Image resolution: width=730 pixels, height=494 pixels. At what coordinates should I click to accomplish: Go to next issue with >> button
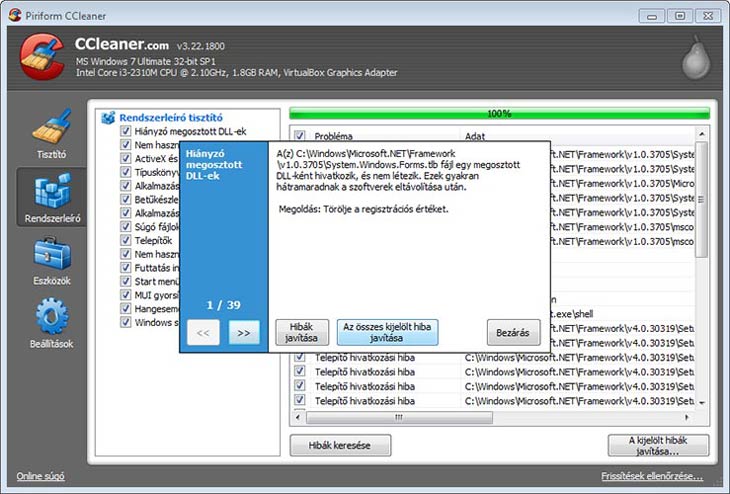click(242, 333)
